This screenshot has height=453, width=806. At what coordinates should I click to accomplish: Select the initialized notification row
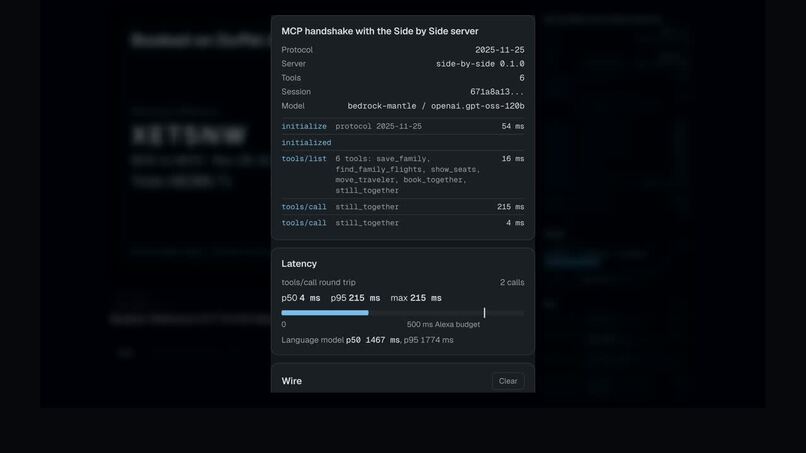pyautogui.click(x=402, y=142)
